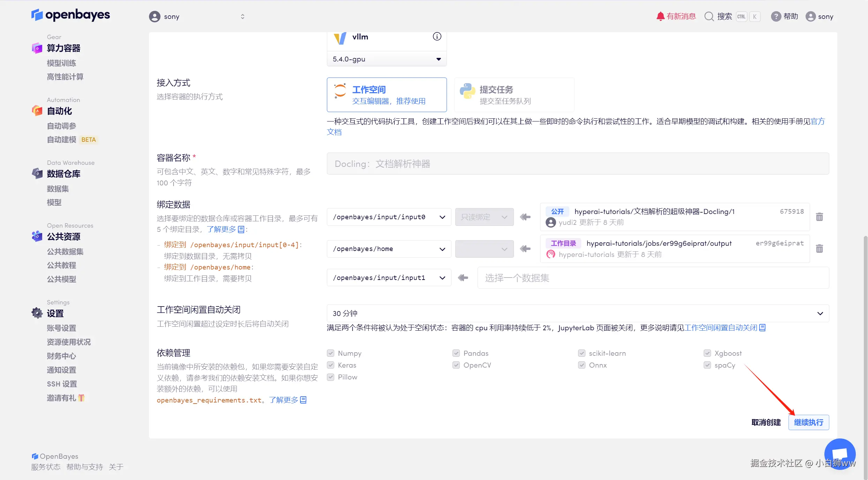Open the search magnifier icon
The height and width of the screenshot is (480, 868).
[x=709, y=16]
